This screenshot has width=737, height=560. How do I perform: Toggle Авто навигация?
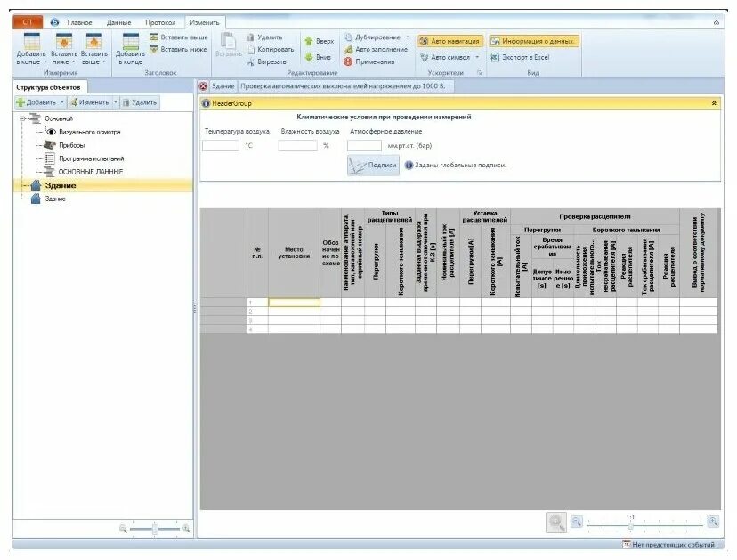tap(449, 41)
